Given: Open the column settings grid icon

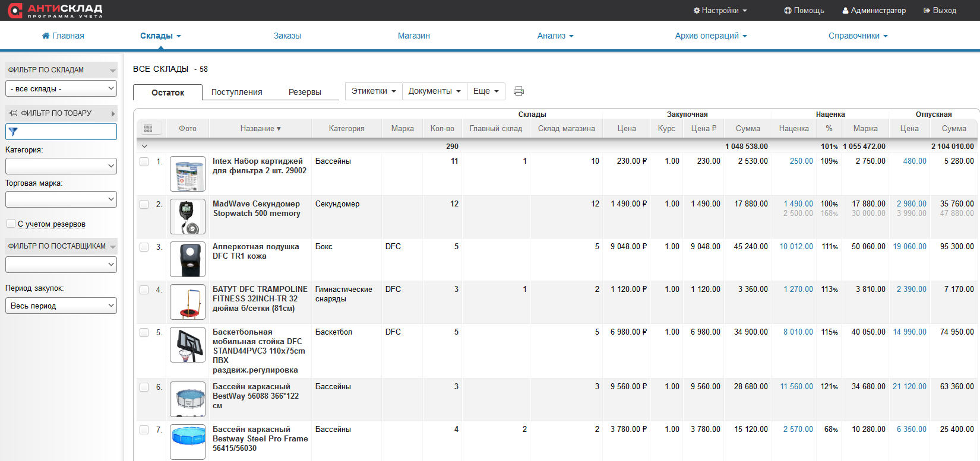Looking at the screenshot, I should (x=148, y=128).
